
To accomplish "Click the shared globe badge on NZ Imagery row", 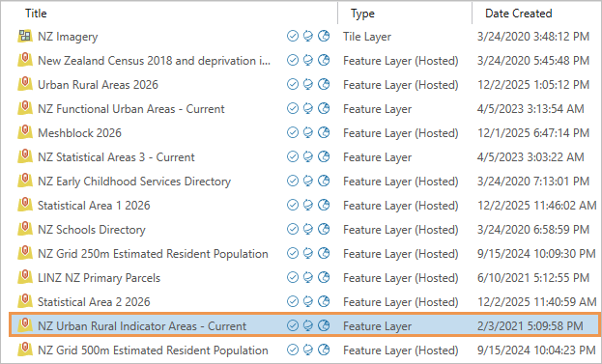I will 324,36.
